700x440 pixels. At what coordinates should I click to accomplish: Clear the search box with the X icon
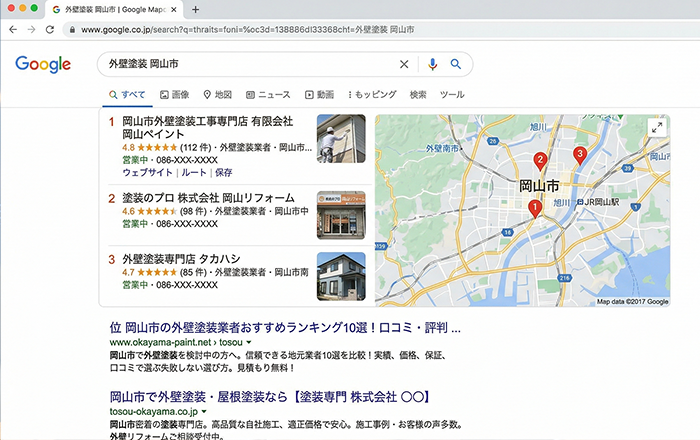(404, 64)
